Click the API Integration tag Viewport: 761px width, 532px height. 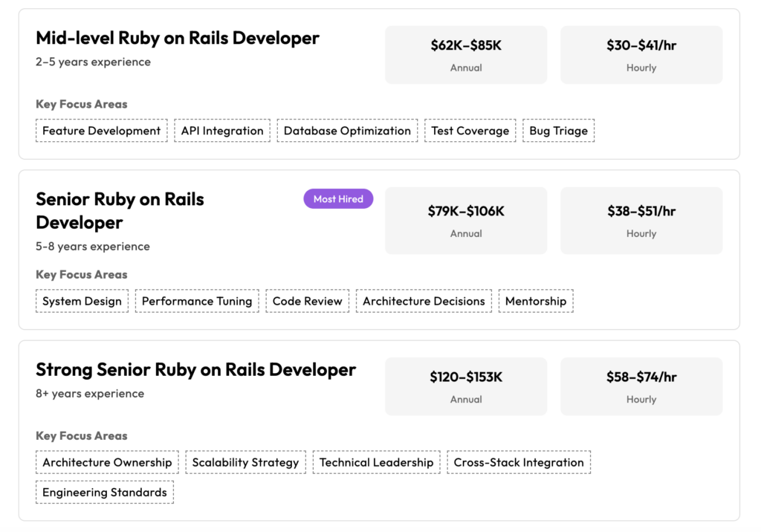click(222, 131)
